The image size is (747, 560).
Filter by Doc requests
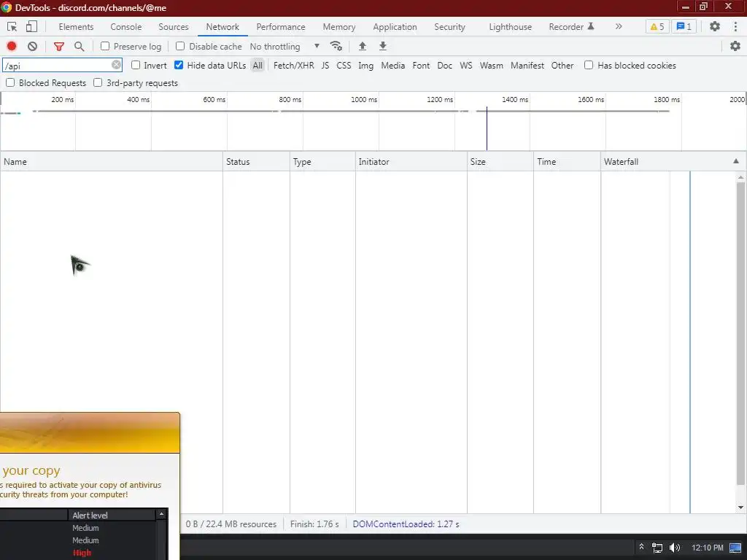click(444, 66)
